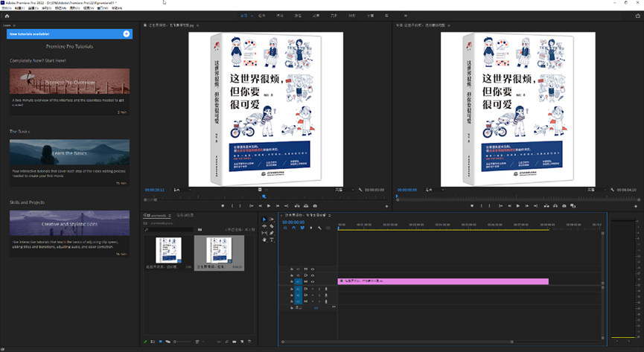The height and width of the screenshot is (352, 644).
Task: Open timeline display settings wrench
Action: tap(319, 228)
